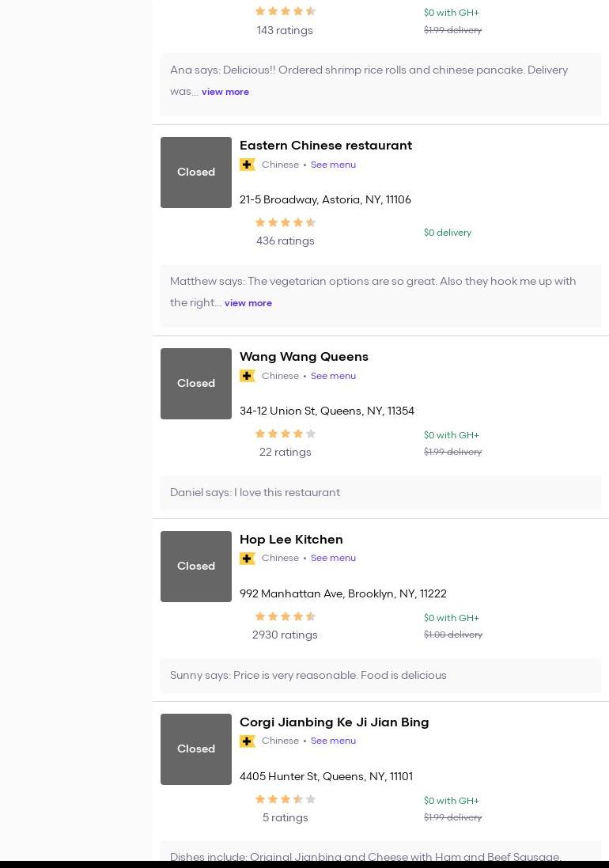Click GH+ badge under Corgi Jianbing Ke Ji
Image resolution: width=609 pixels, height=868 pixels.
coord(248,741)
